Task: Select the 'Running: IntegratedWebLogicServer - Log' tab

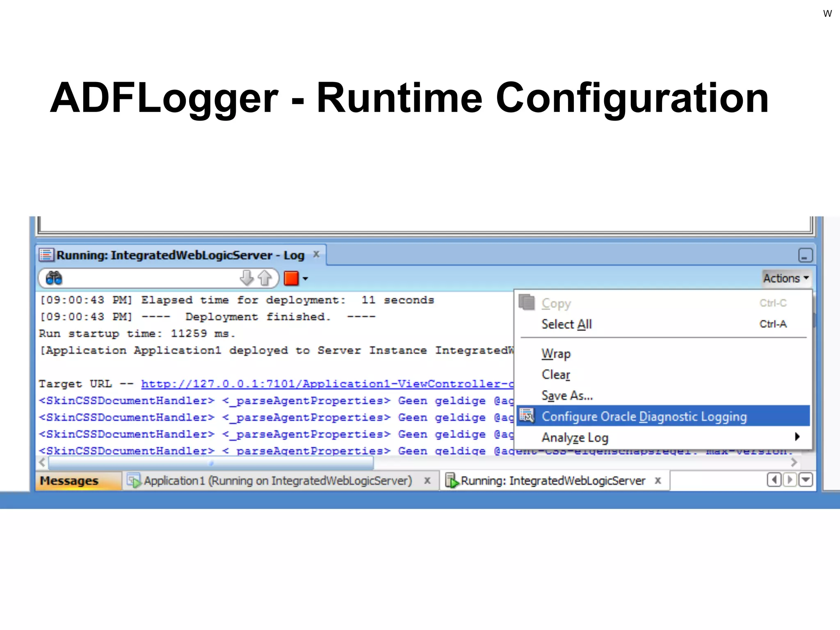Action: click(x=180, y=255)
